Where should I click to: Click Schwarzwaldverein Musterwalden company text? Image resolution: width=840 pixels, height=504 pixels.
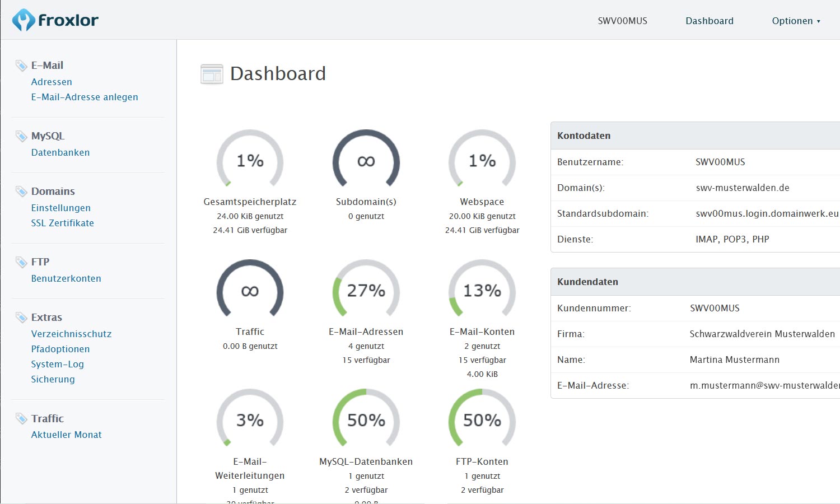tap(762, 334)
